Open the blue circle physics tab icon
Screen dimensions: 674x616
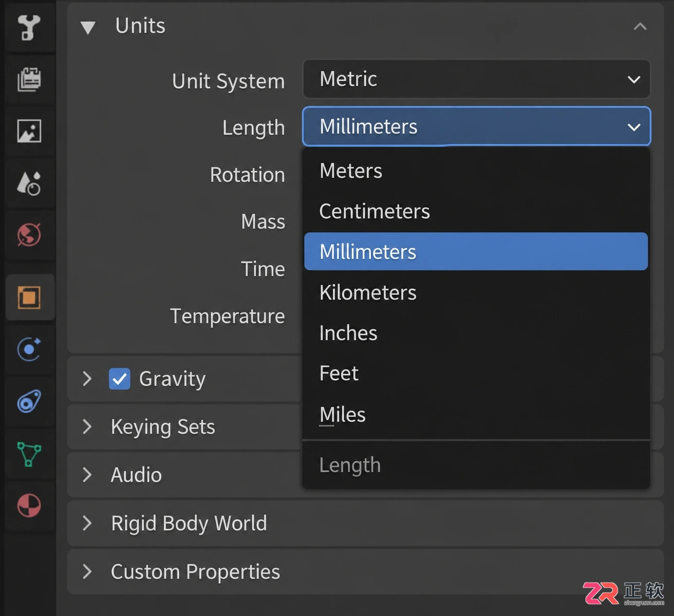[x=29, y=349]
